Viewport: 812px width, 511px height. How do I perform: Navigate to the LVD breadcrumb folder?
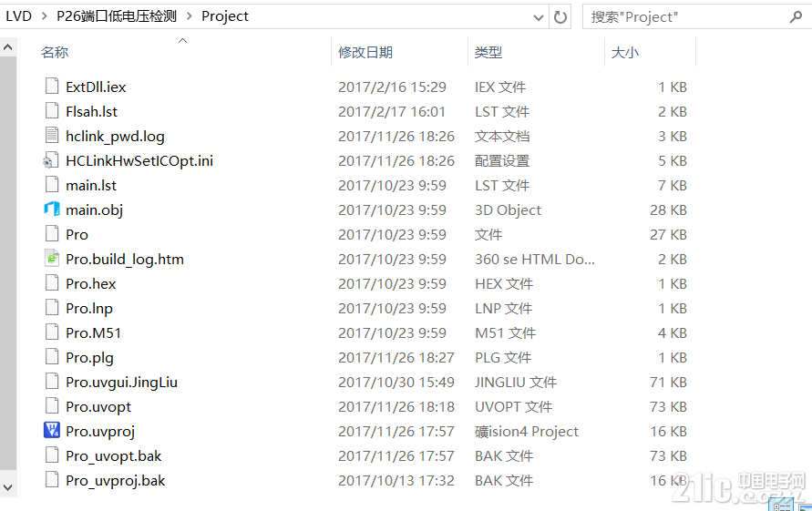pos(19,16)
